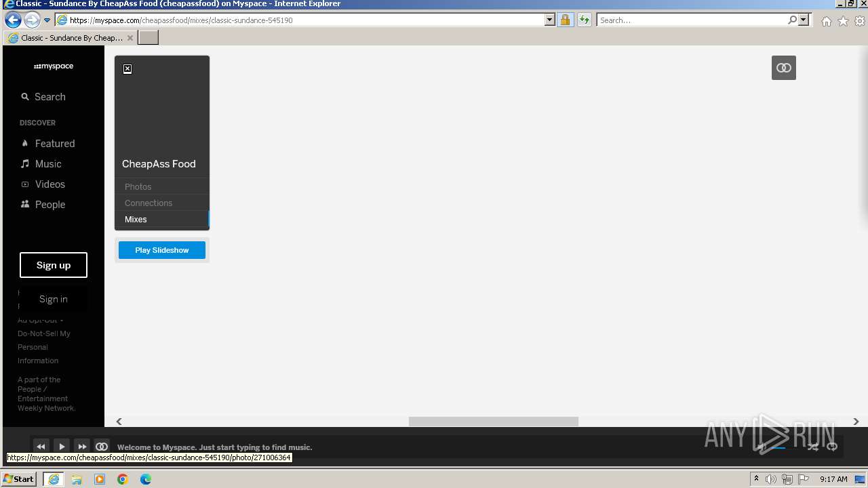The image size is (868, 488).
Task: Open the People section
Action: click(x=50, y=205)
